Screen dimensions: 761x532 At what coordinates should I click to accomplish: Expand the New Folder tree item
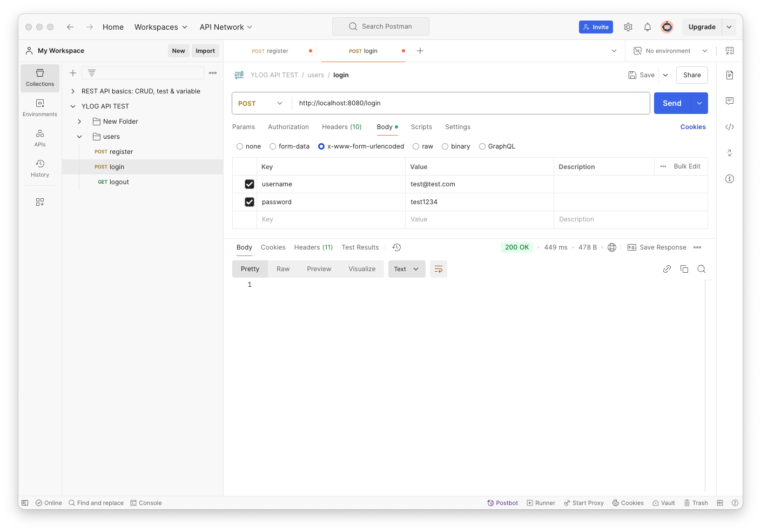[79, 122]
